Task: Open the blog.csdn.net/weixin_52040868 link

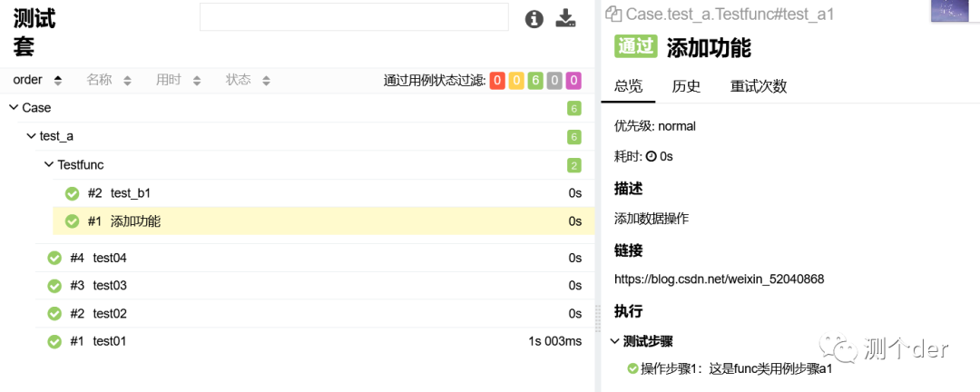Action: (719, 279)
